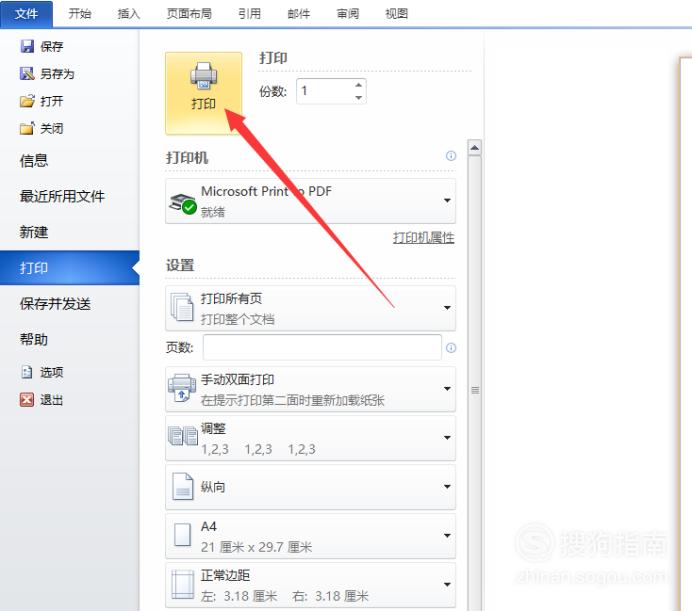The image size is (692, 611).
Task: Click the 关闭 close document icon
Action: (27, 128)
